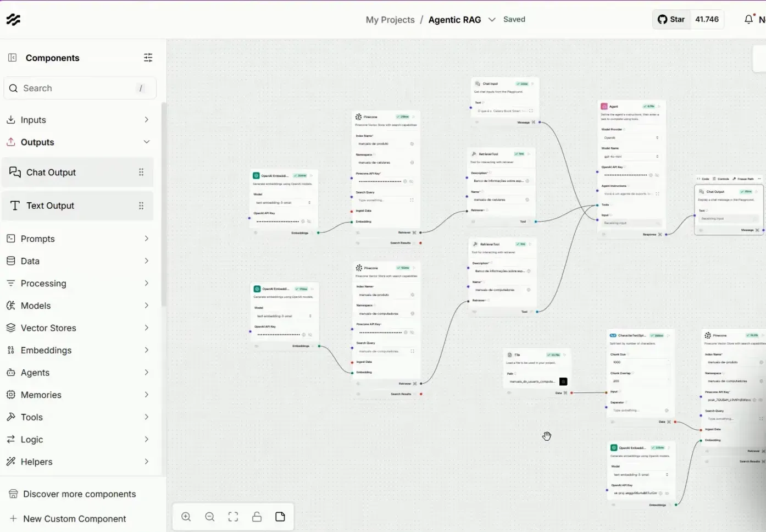
Task: Zoom out on the canvas
Action: (210, 517)
